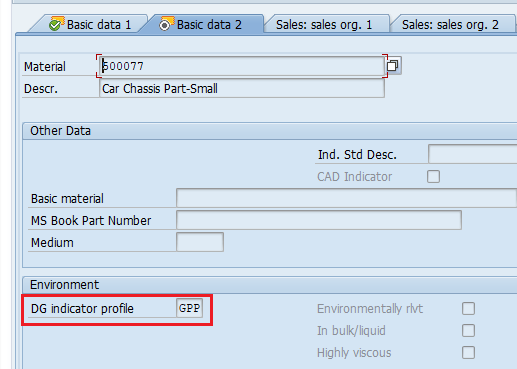Click the DG indicator profile label
Viewport: 517px width, 369px height.
(x=82, y=309)
